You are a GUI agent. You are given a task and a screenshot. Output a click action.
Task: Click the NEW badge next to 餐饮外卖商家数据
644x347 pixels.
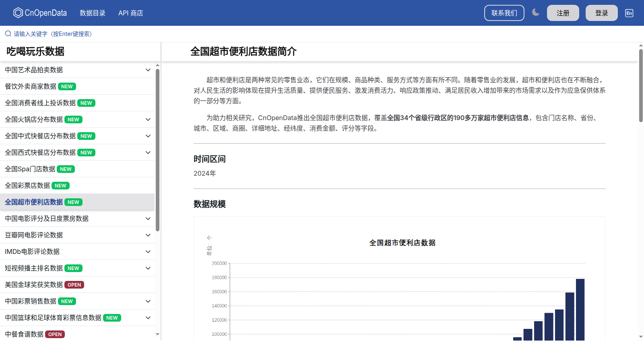click(67, 87)
